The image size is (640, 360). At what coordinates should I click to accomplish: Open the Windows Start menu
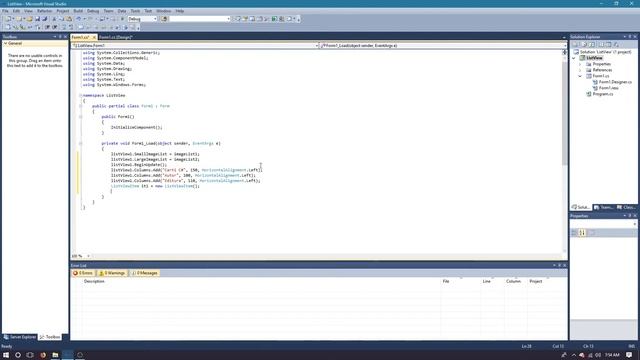(6, 355)
